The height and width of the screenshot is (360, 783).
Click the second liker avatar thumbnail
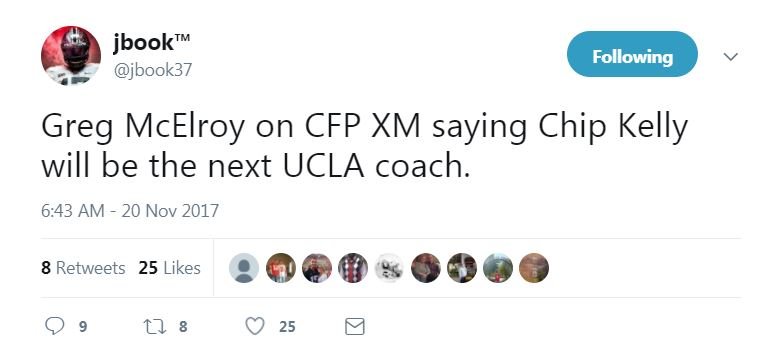(280, 268)
